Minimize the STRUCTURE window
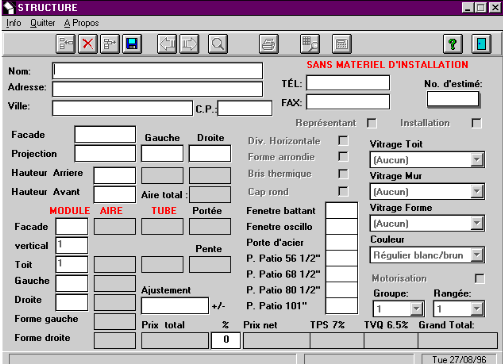This screenshot has height=364, width=503. [x=468, y=7]
